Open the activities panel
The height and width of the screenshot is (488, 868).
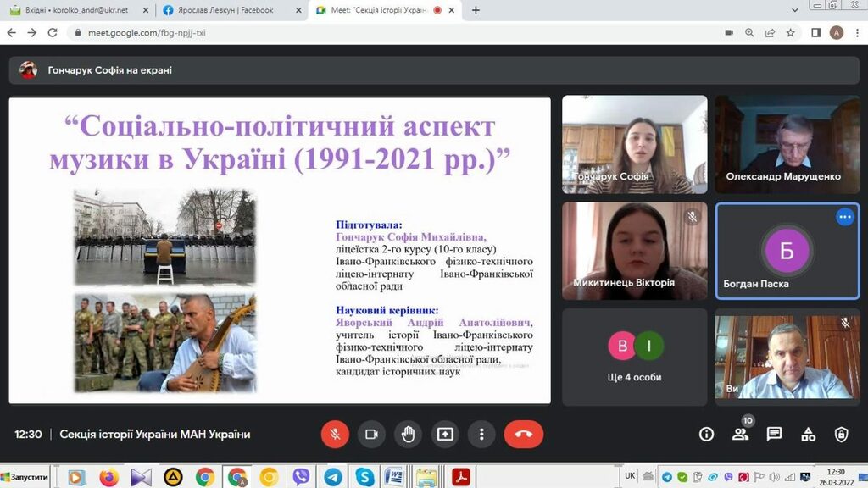click(808, 435)
